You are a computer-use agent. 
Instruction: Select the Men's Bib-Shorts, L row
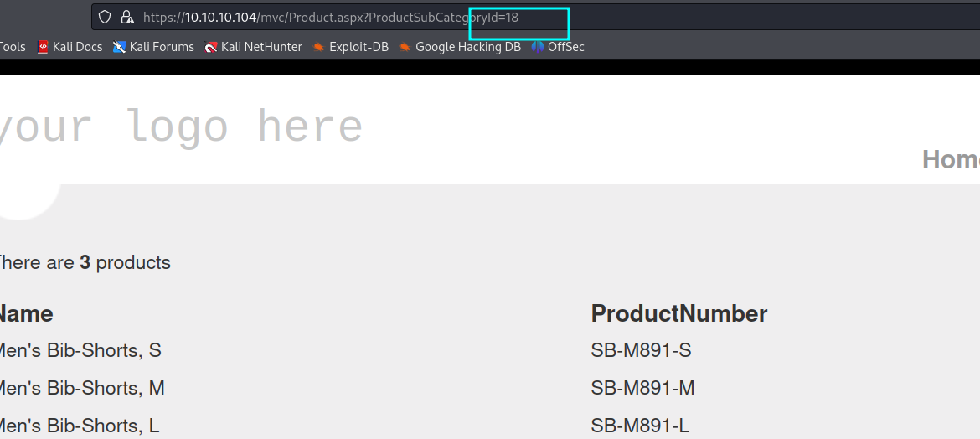point(79,426)
